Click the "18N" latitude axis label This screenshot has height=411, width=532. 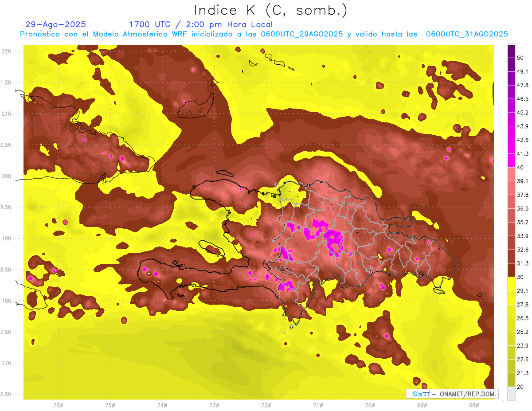[x=7, y=301]
